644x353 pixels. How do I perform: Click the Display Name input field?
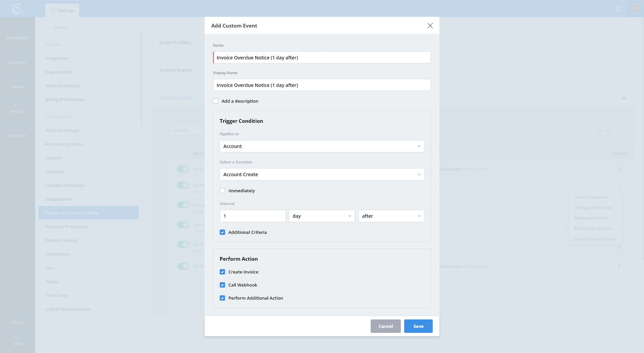coord(322,85)
